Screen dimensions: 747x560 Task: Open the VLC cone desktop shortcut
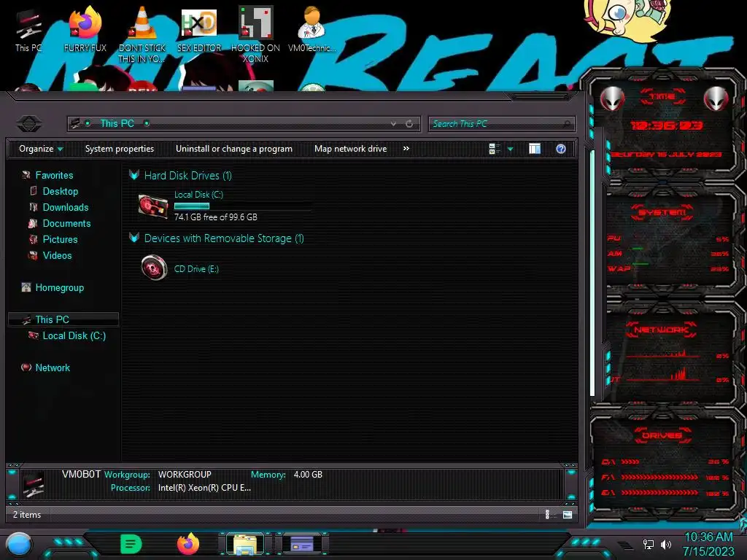click(142, 34)
